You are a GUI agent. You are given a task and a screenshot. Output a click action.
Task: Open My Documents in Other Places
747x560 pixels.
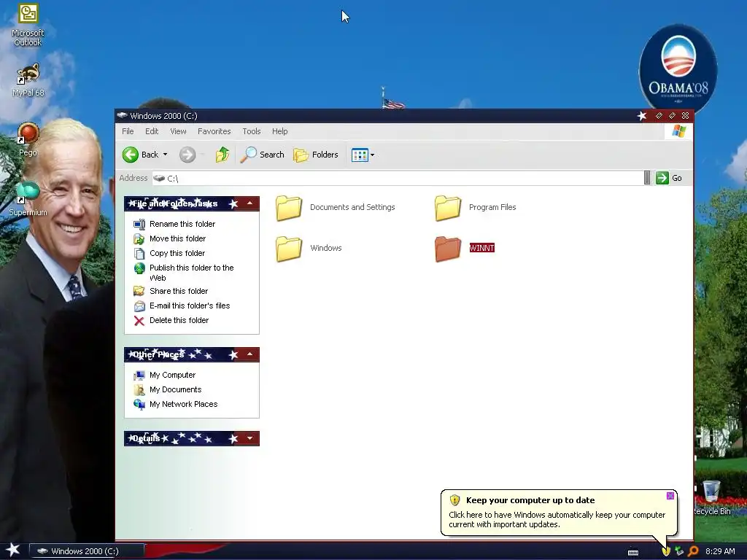[x=175, y=389]
